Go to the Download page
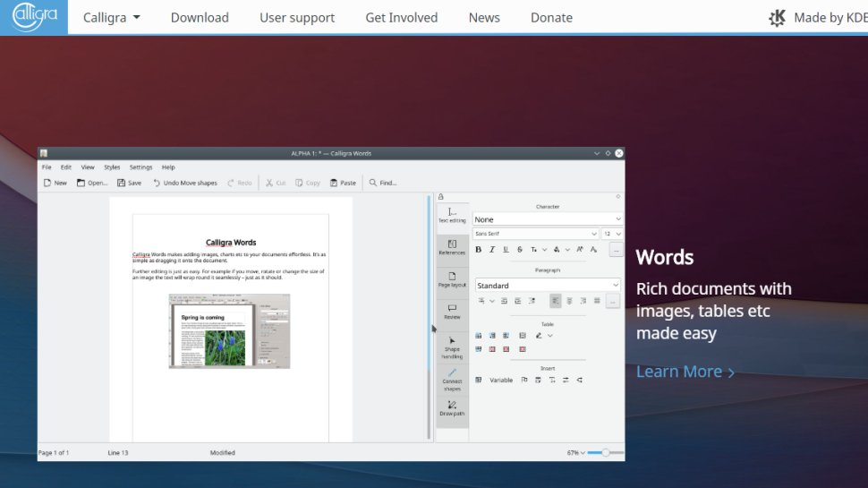868x488 pixels. click(x=200, y=18)
